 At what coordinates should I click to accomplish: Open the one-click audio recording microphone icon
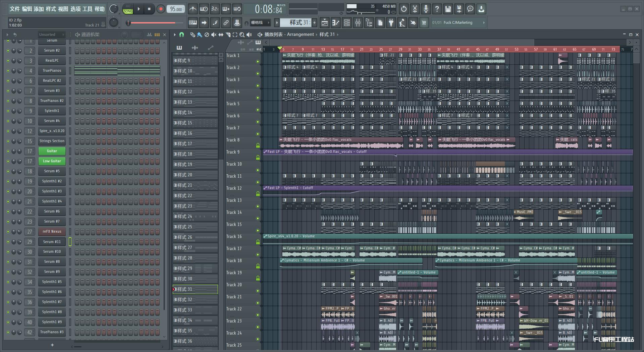[426, 9]
